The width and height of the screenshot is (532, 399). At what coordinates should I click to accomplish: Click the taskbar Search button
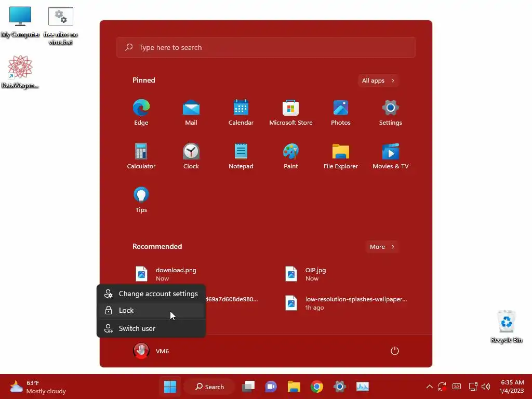point(210,387)
